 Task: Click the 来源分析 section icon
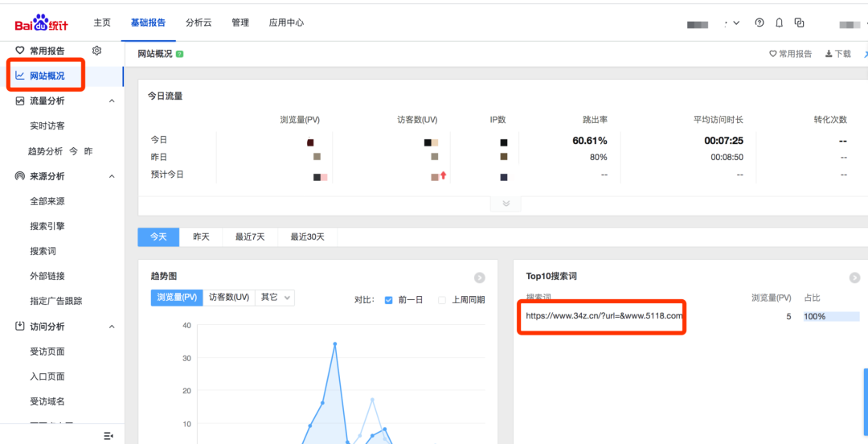tap(19, 176)
